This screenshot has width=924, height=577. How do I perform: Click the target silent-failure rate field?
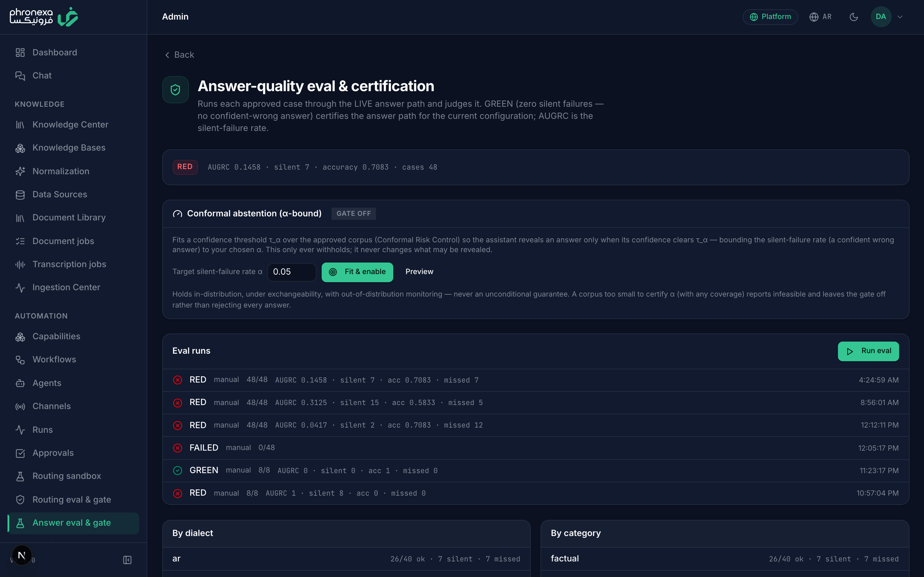pyautogui.click(x=292, y=272)
